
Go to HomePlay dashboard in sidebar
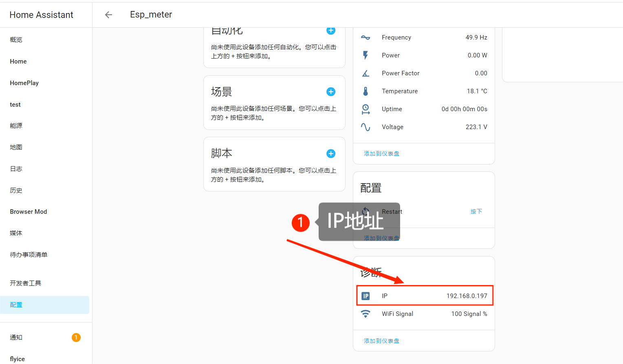pyautogui.click(x=24, y=83)
